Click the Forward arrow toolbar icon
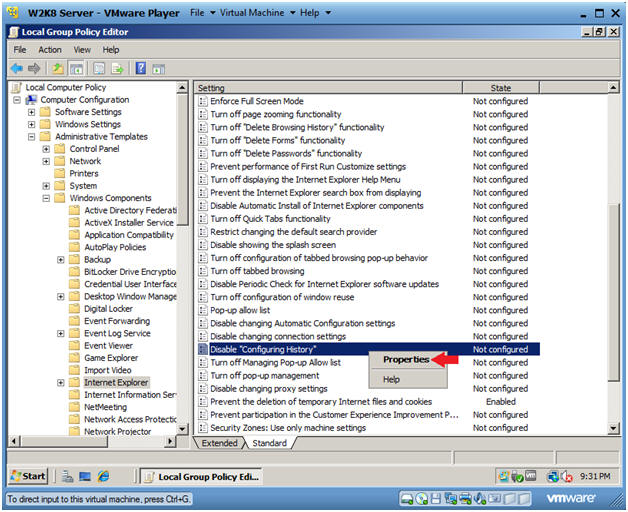The image size is (628, 512). [x=34, y=69]
